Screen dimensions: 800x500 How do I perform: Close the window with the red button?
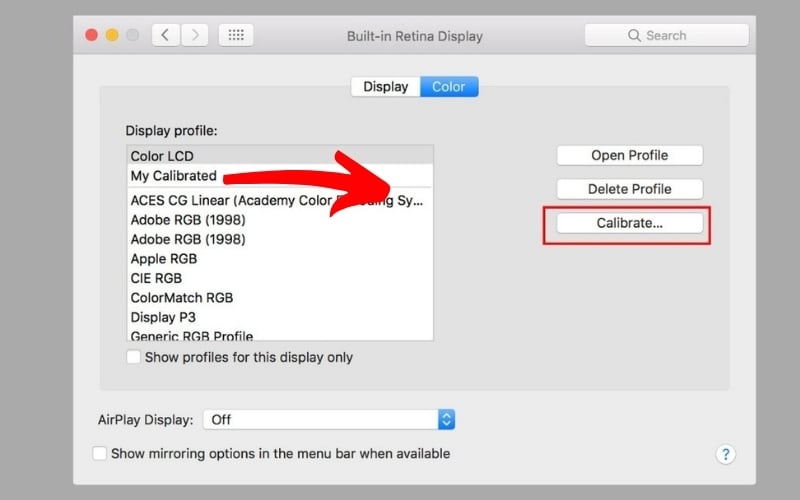(x=92, y=35)
